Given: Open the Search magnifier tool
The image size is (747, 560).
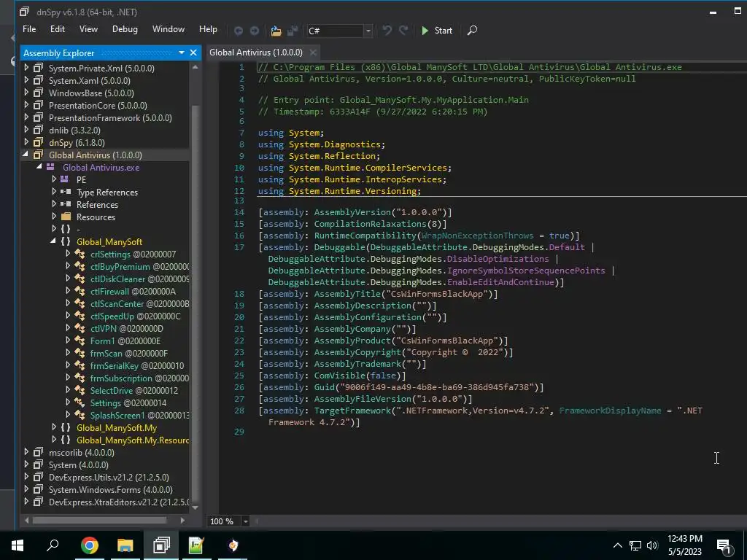Looking at the screenshot, I should (x=472, y=31).
